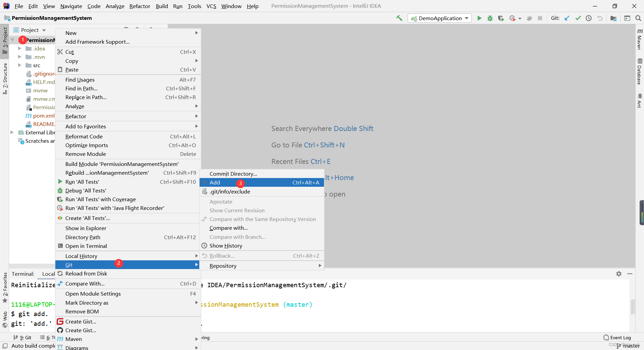The image size is (644, 350).
Task: Click the Search Everywhere magnifier icon
Action: 638,18
